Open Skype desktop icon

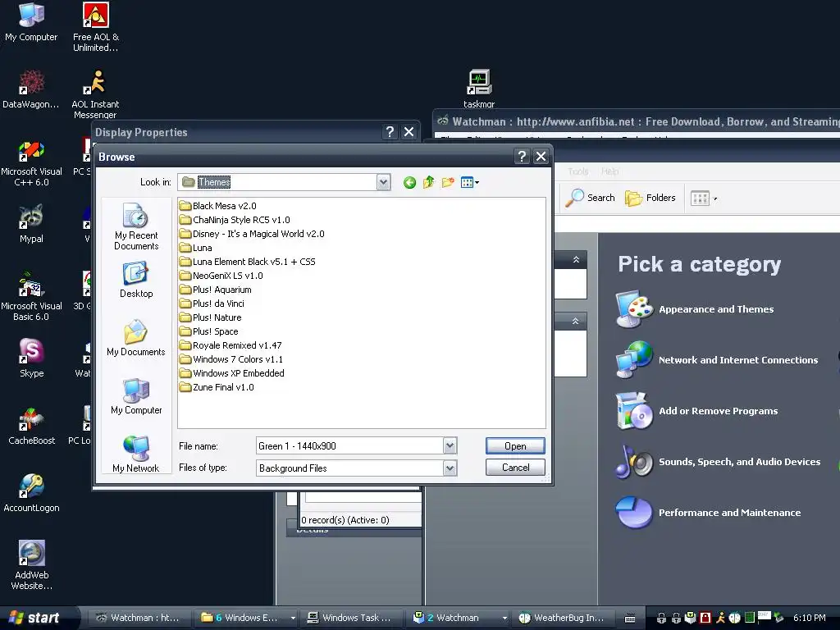click(31, 358)
